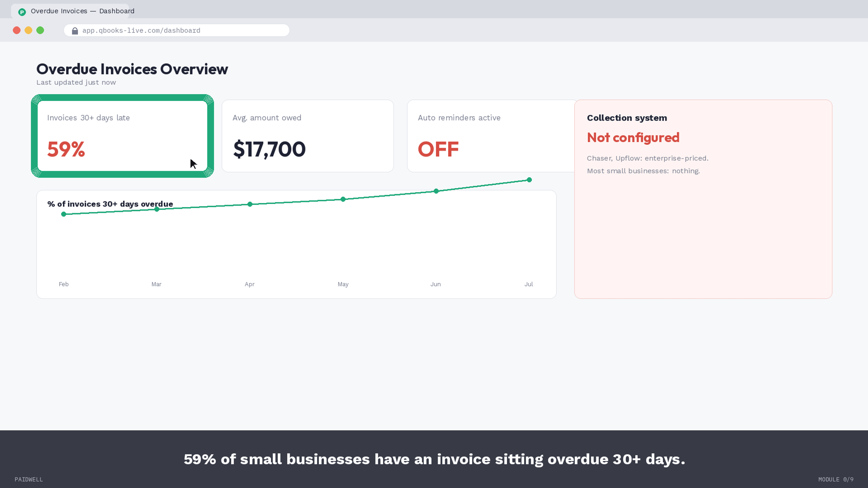868x488 pixels.
Task: Open the Invoices 30+ days late card
Action: click(x=122, y=136)
